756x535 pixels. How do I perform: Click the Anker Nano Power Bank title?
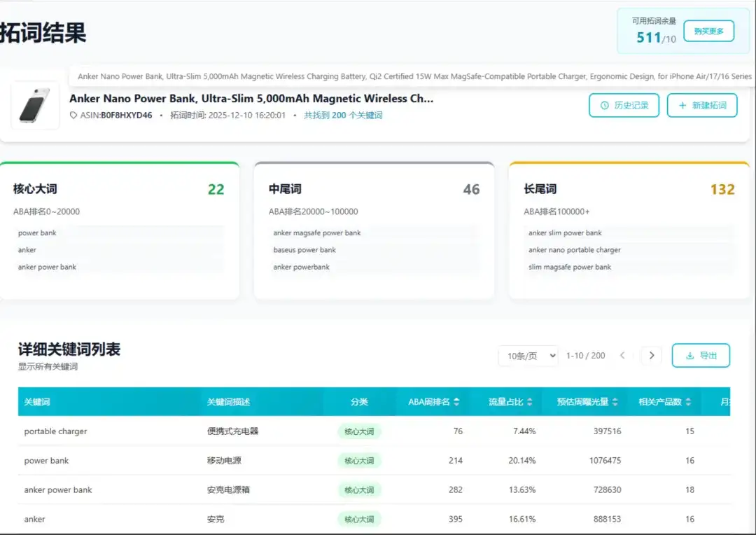click(x=251, y=99)
